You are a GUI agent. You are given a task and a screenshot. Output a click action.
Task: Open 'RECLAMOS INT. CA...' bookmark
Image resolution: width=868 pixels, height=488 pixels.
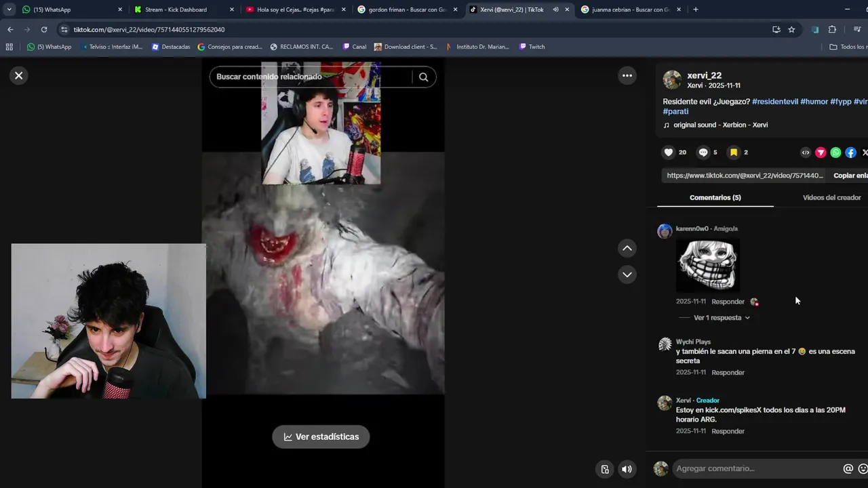[x=302, y=47]
